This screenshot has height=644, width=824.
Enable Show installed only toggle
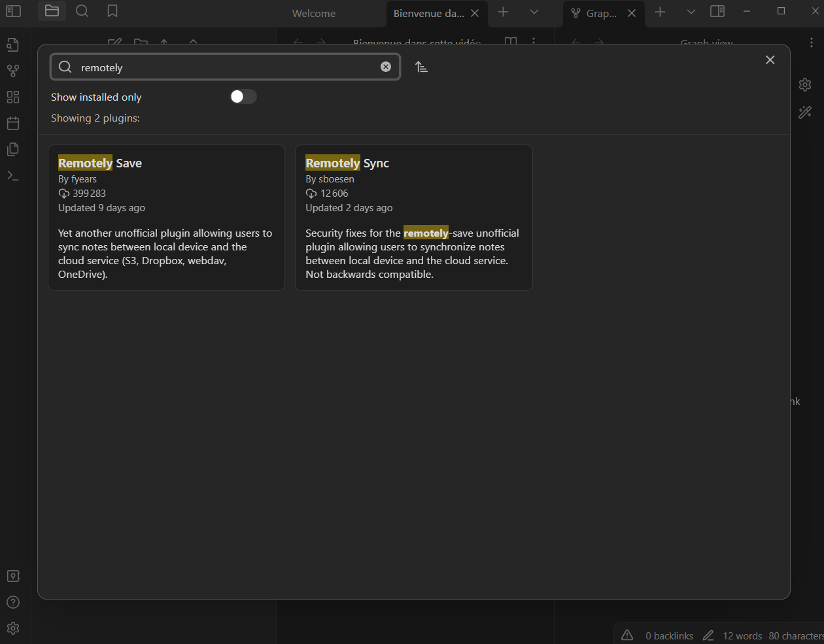tap(243, 97)
